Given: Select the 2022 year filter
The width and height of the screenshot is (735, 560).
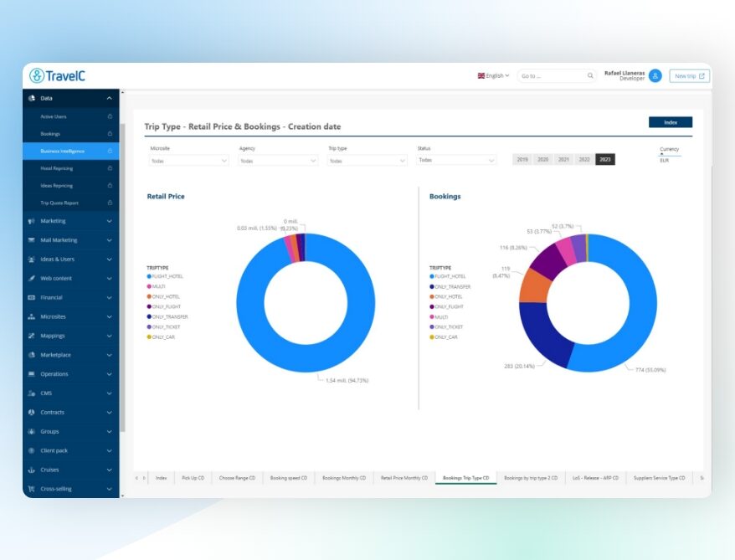Looking at the screenshot, I should [x=584, y=159].
